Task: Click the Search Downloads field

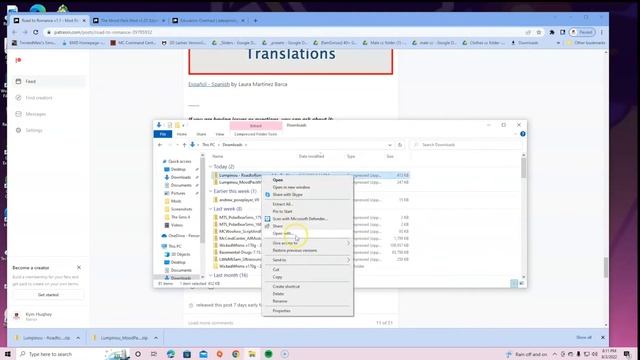Action: [x=466, y=145]
